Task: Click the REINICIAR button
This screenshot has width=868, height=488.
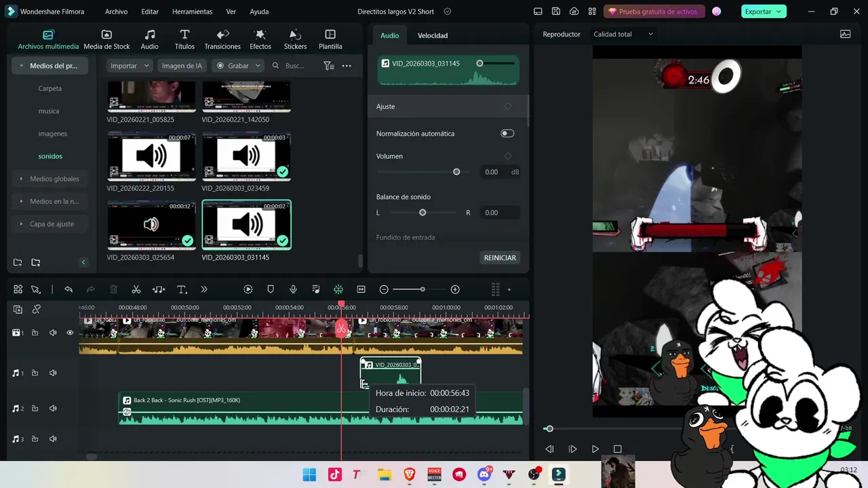Action: coord(500,258)
